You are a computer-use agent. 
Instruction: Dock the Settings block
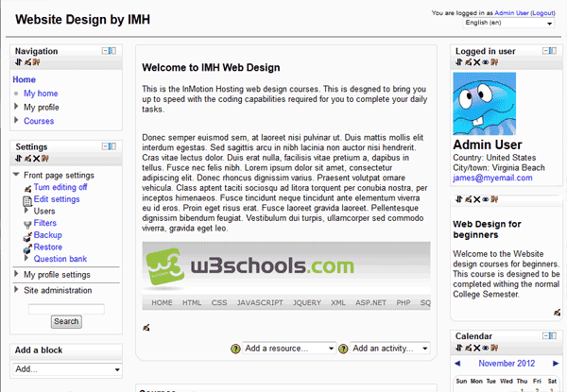[112, 146]
